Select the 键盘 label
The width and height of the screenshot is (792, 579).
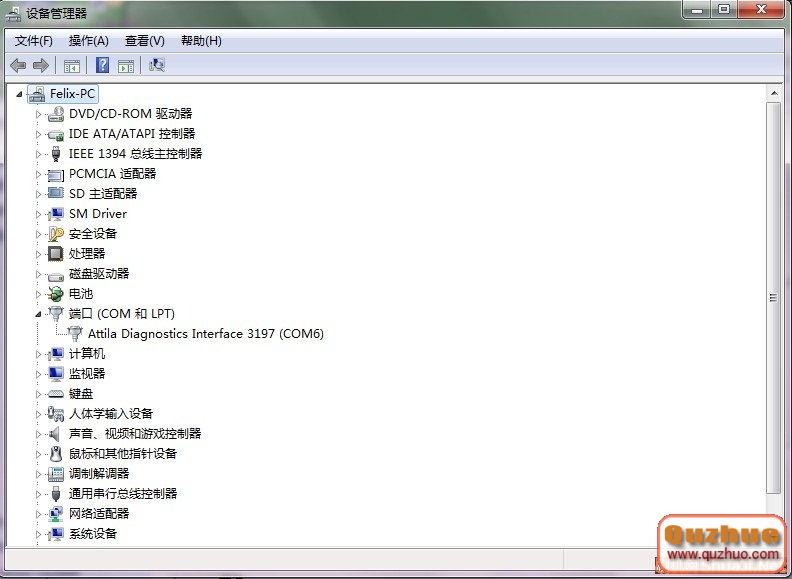(81, 394)
